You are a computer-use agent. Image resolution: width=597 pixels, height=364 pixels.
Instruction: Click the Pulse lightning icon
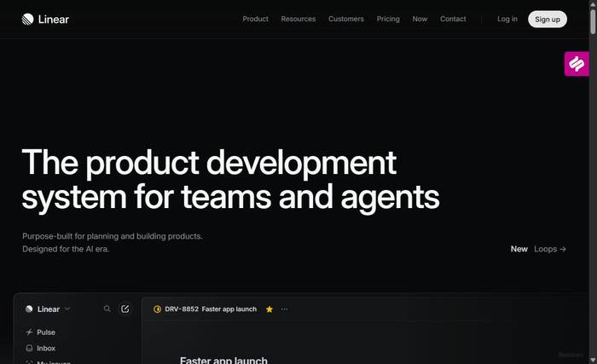click(x=29, y=332)
